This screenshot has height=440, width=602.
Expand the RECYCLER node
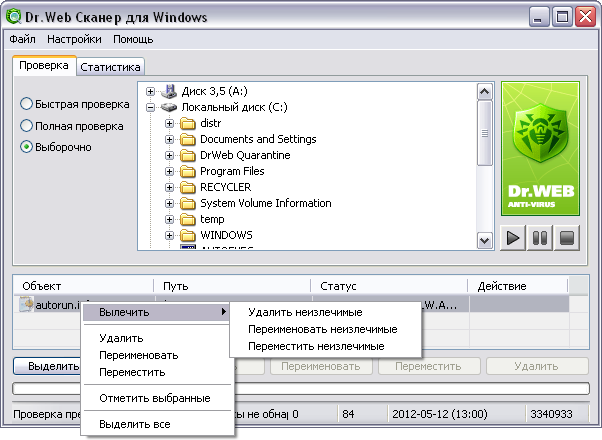pos(169,187)
